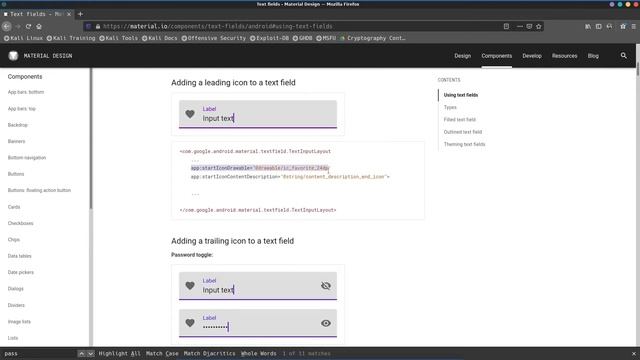Go back using the browser back arrow
Image resolution: width=640 pixels, height=360 pixels.
tap(7, 26)
